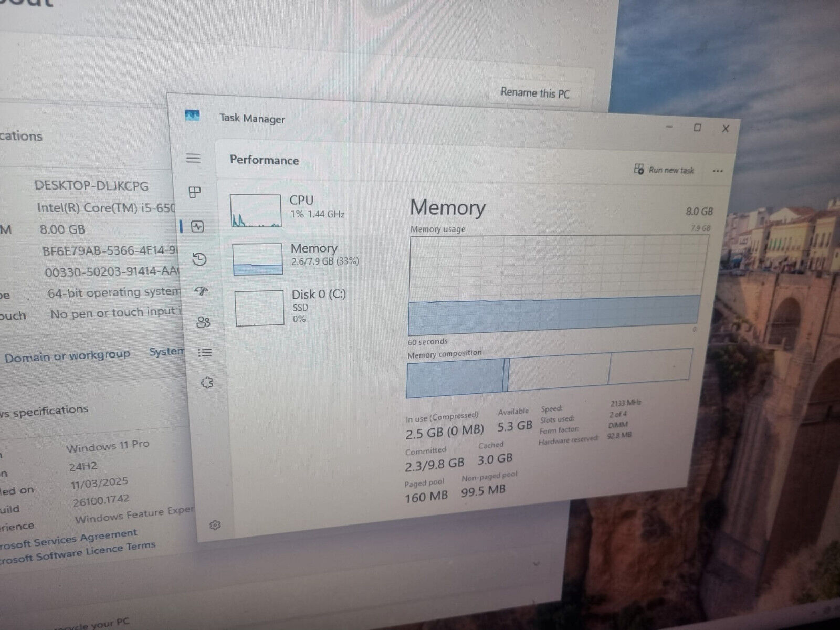Screen dimensions: 840x630
Task: Open Task Manager hamburger navigation menu
Action: (193, 158)
